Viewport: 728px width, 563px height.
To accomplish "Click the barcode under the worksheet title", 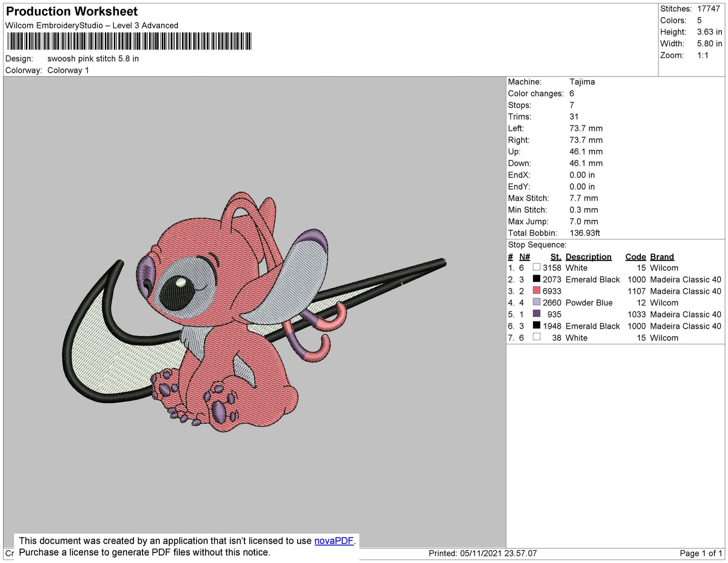I will point(129,41).
